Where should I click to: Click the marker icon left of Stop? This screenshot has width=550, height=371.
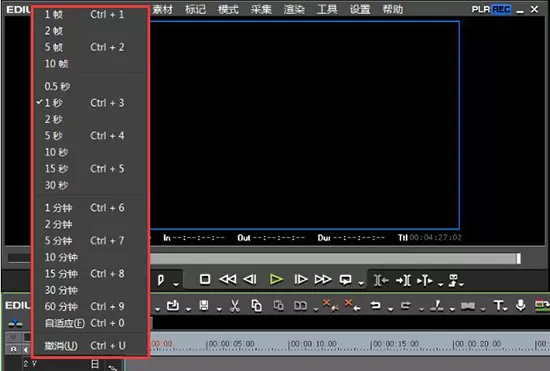point(161,280)
